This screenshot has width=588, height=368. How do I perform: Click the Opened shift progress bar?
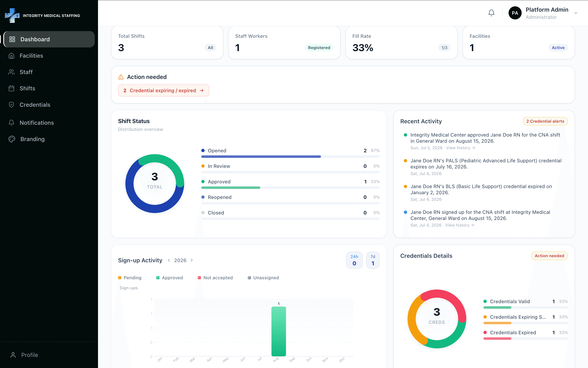[x=290, y=157]
